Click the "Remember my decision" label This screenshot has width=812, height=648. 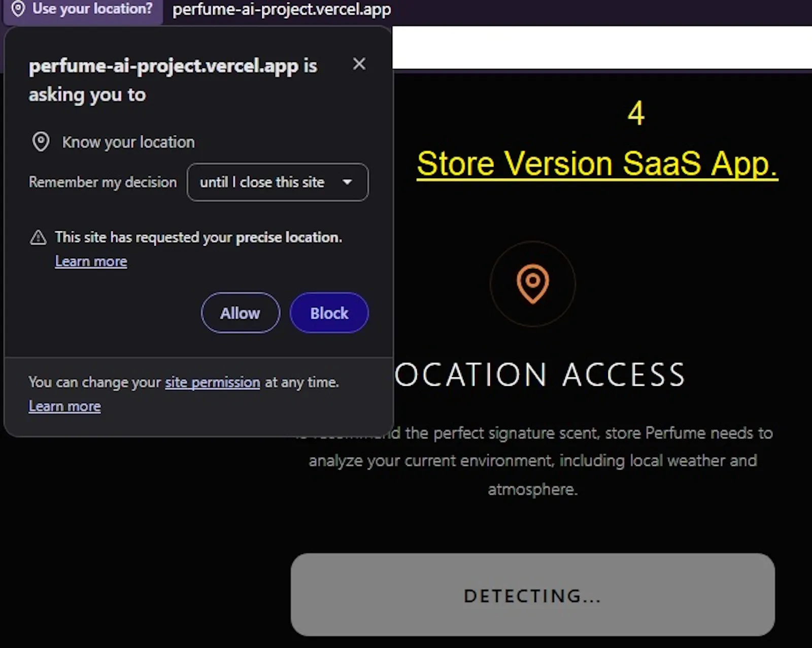[x=103, y=182]
